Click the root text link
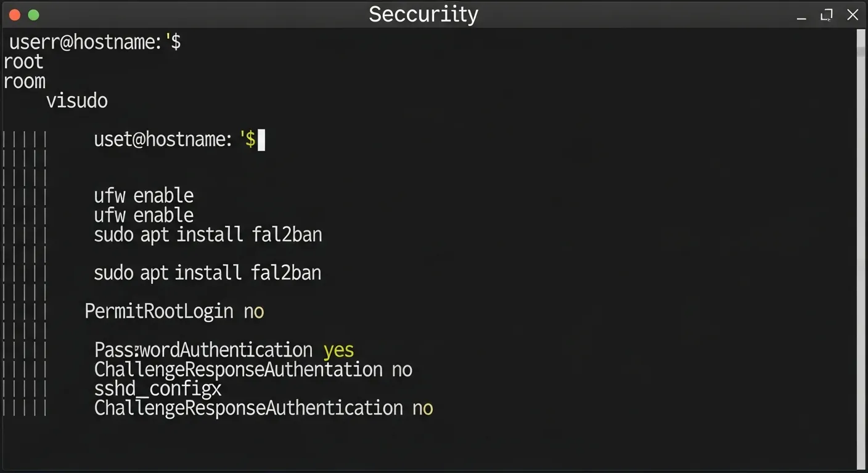 pos(23,61)
